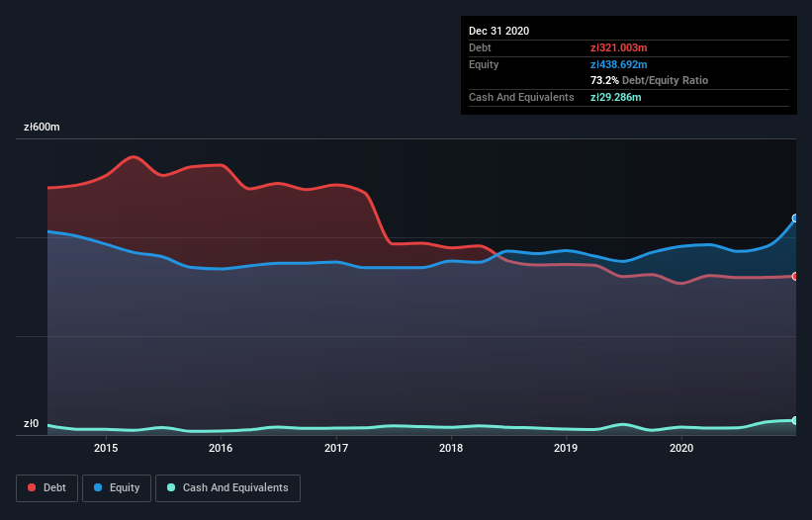Image resolution: width=812 pixels, height=520 pixels.
Task: Click the zł321.003m debt value
Action: point(619,48)
